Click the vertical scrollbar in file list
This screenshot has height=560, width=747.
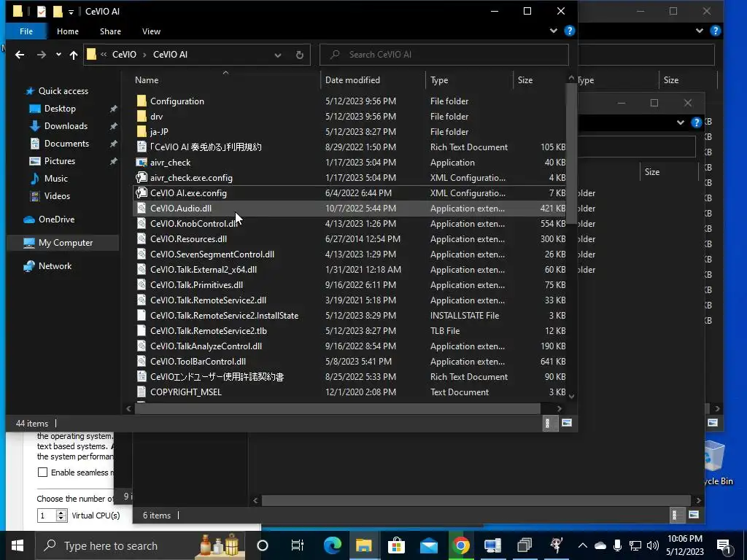pos(571,152)
